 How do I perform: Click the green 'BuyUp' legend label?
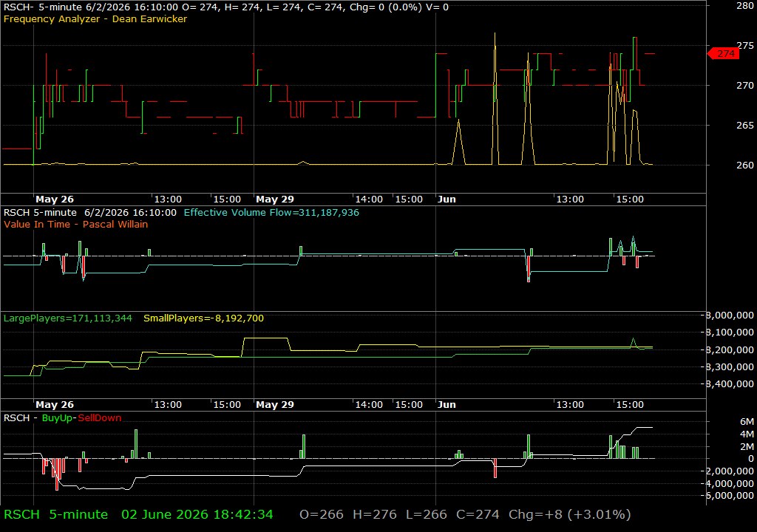(57, 418)
